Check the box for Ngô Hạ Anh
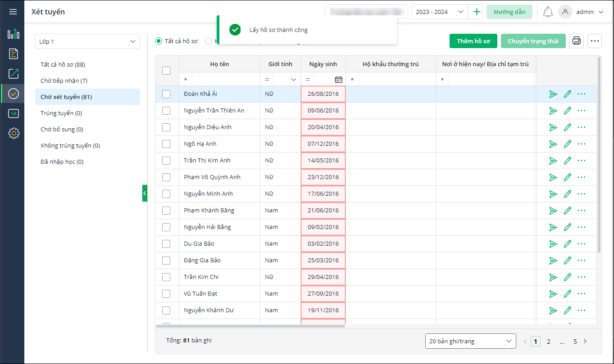 point(166,144)
